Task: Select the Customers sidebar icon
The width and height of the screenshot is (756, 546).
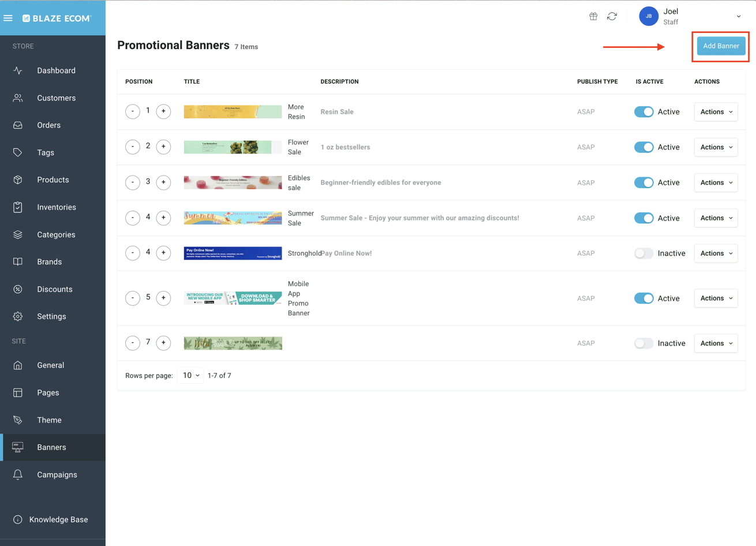Action: point(17,98)
